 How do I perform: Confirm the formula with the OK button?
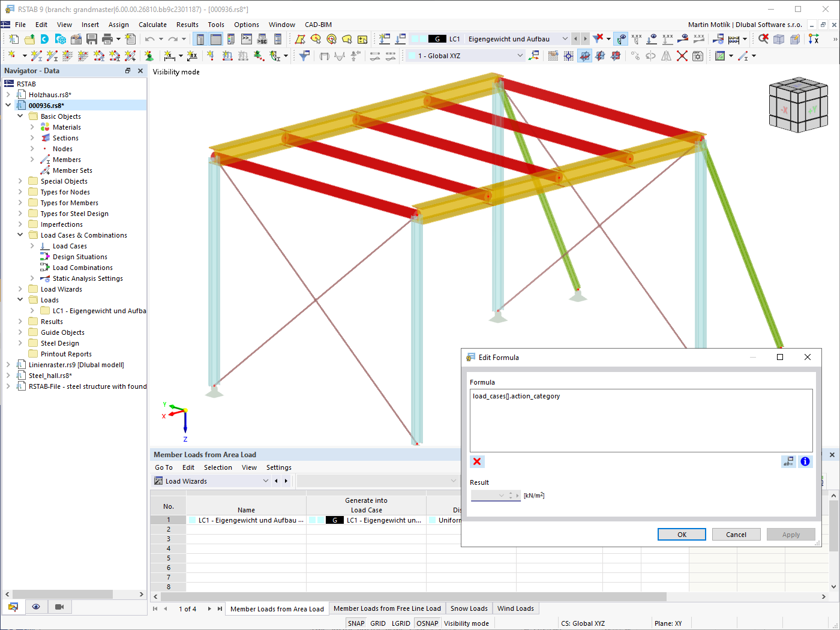(x=682, y=534)
